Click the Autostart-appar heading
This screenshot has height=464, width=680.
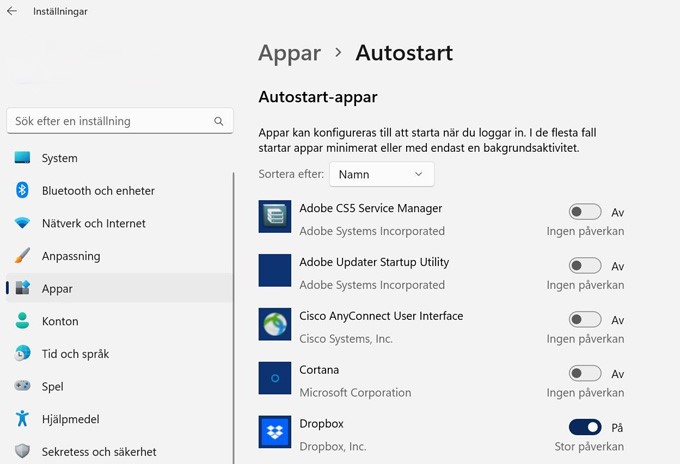click(x=318, y=97)
